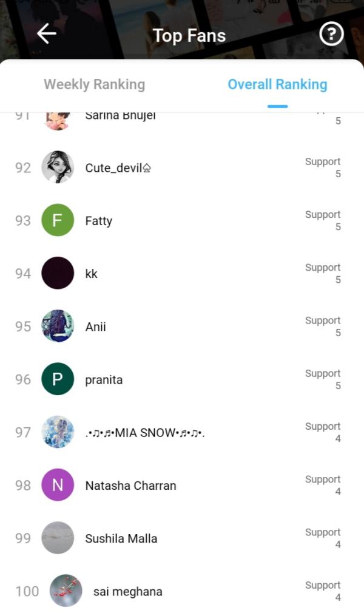Tap sai meghana's profile picture
The image size is (364, 613).
point(66,591)
